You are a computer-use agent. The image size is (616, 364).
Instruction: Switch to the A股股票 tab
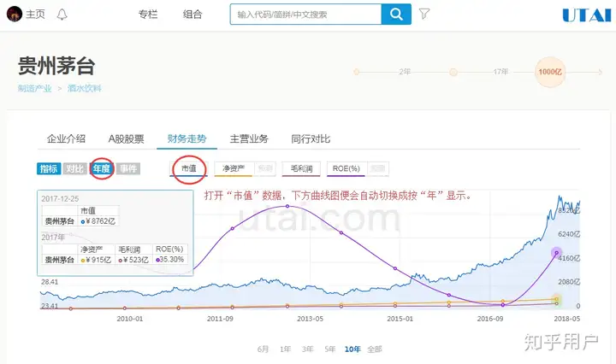coord(126,139)
